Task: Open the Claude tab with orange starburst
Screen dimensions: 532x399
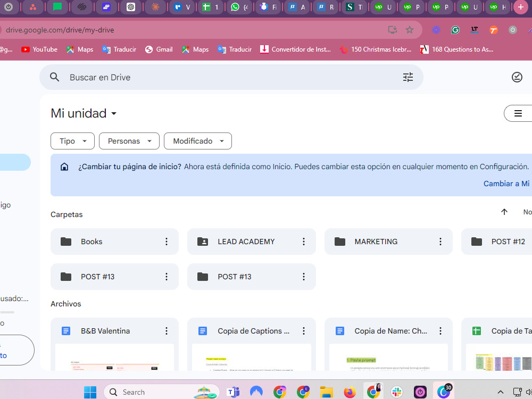Action: [x=155, y=7]
